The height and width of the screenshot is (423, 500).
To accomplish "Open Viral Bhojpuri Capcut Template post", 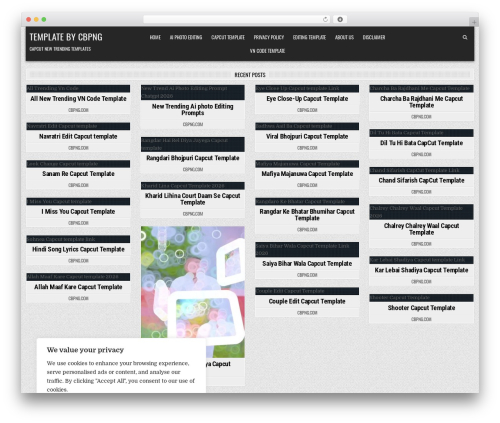I will point(307,136).
